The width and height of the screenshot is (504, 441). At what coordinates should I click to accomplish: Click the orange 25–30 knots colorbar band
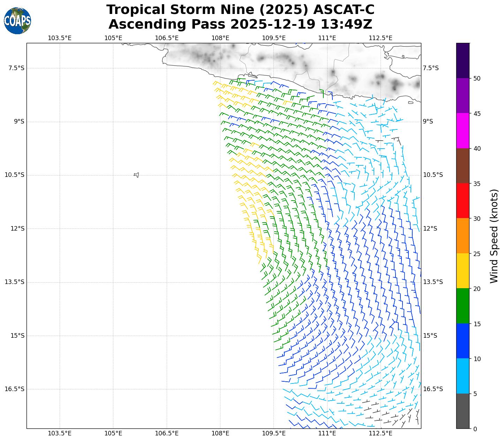(x=463, y=236)
